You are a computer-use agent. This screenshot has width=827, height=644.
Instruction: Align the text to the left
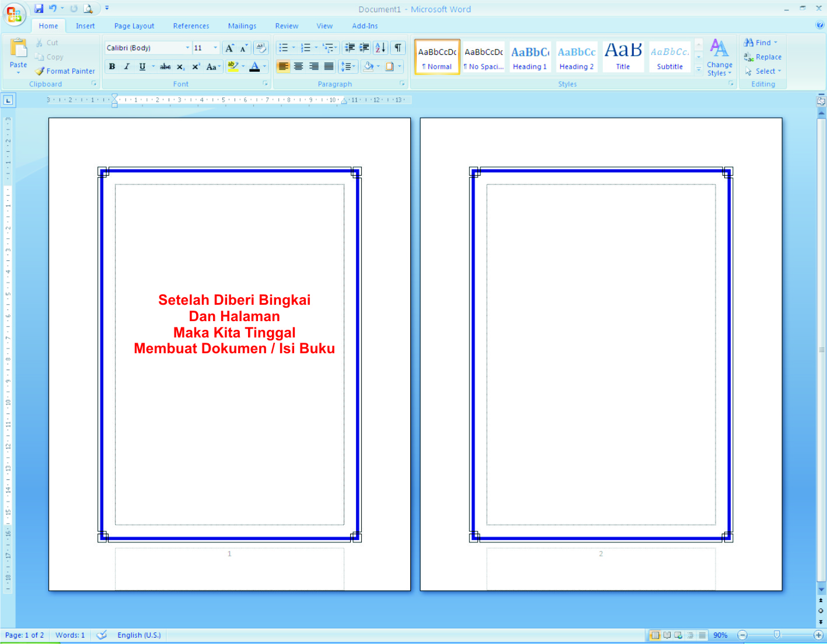pos(283,67)
